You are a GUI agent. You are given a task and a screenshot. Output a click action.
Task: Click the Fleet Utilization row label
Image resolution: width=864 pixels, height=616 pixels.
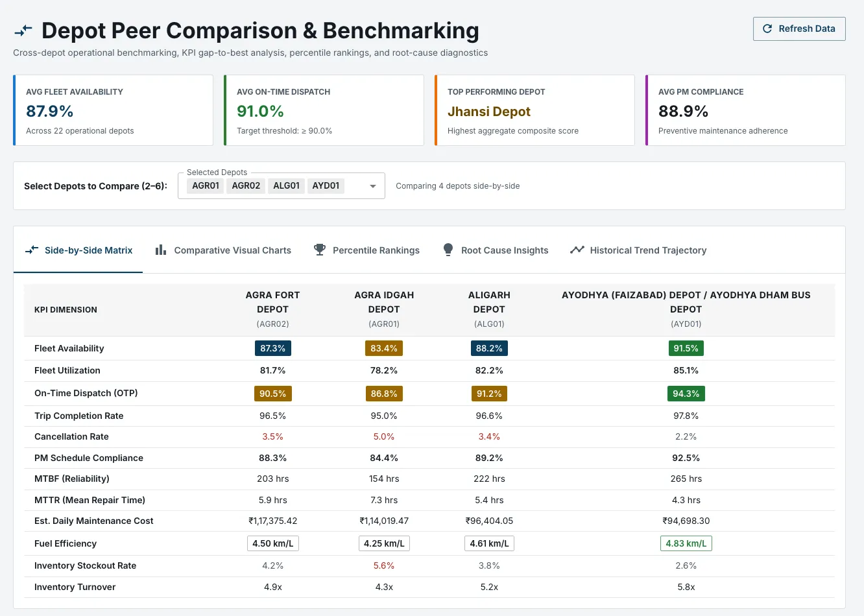67,370
